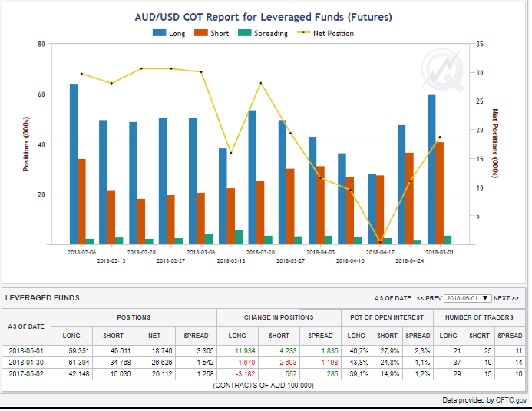Click the LEVERAGED FUNDS table title
This screenshot has height=411, width=532.
42,297
